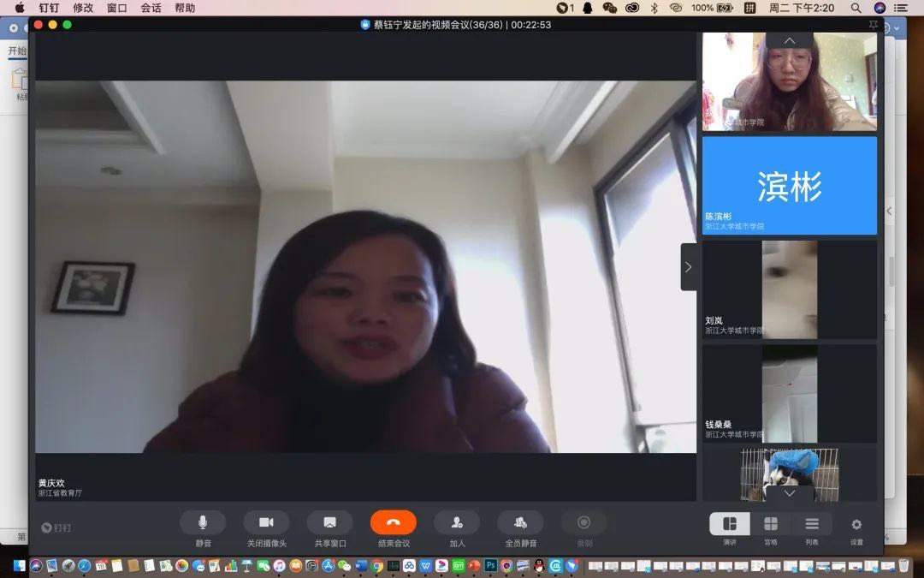
Task: Open iTunes music icon in Dock
Action: click(279, 566)
